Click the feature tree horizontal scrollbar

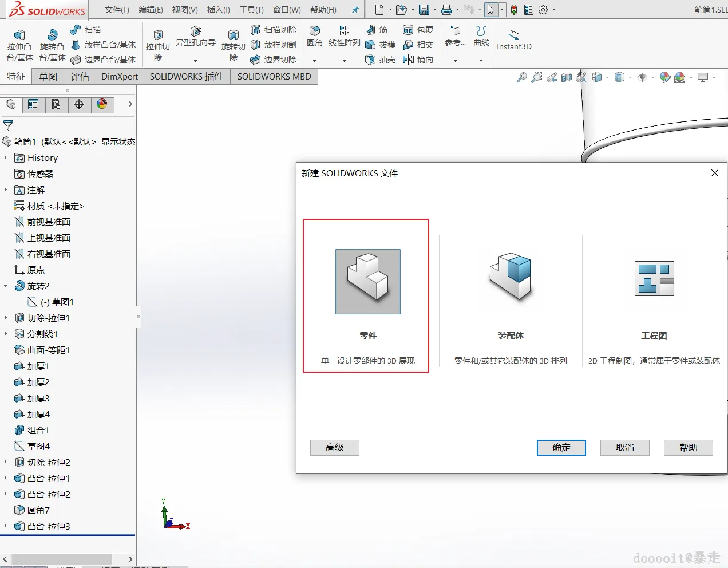click(61, 558)
